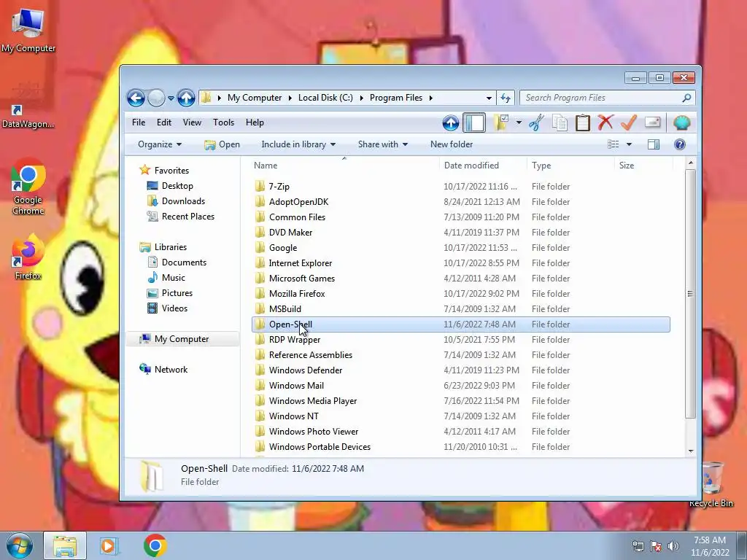Image resolution: width=747 pixels, height=560 pixels.
Task: Toggle the navigation pane toolbar button
Action: (474, 122)
